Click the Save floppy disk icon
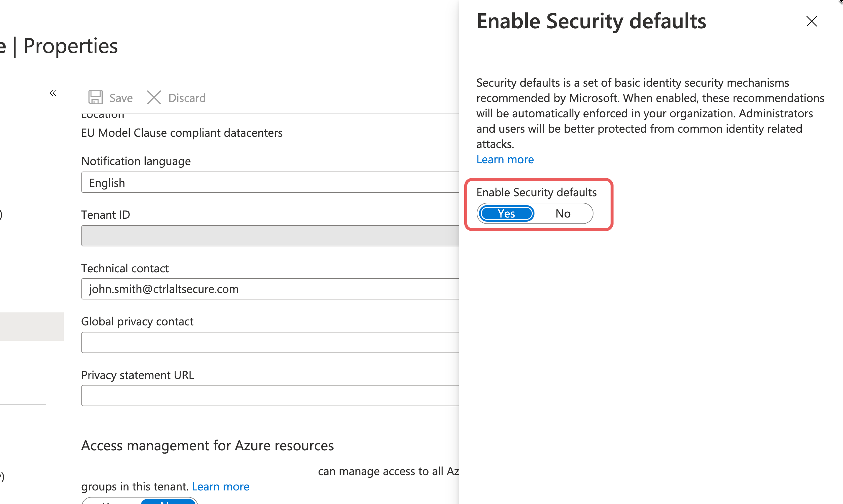This screenshot has width=843, height=504. [x=96, y=98]
